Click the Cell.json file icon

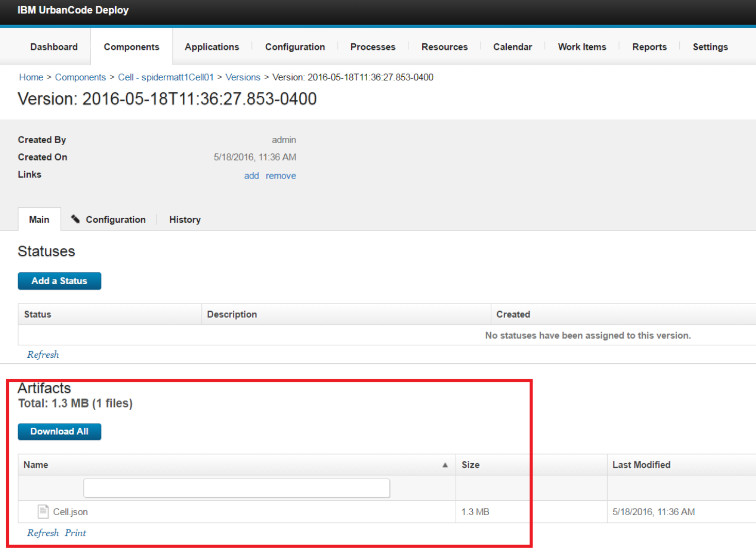[43, 511]
